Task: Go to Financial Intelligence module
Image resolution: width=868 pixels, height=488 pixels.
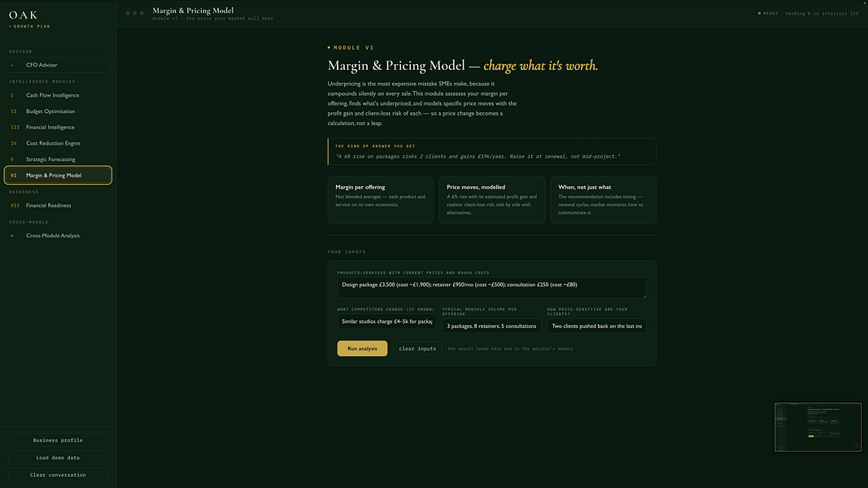Action: 58,127
